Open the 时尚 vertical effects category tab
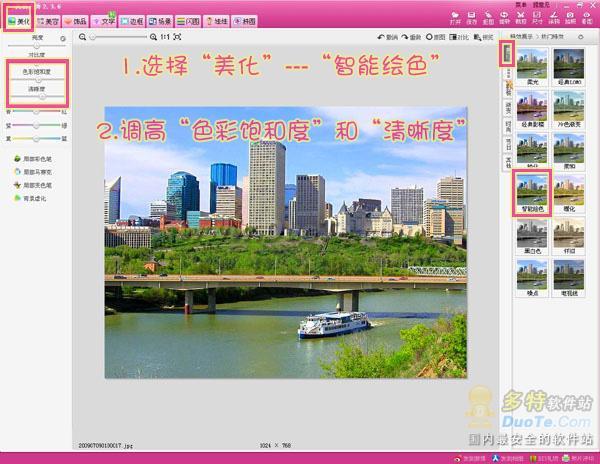 coord(508,127)
